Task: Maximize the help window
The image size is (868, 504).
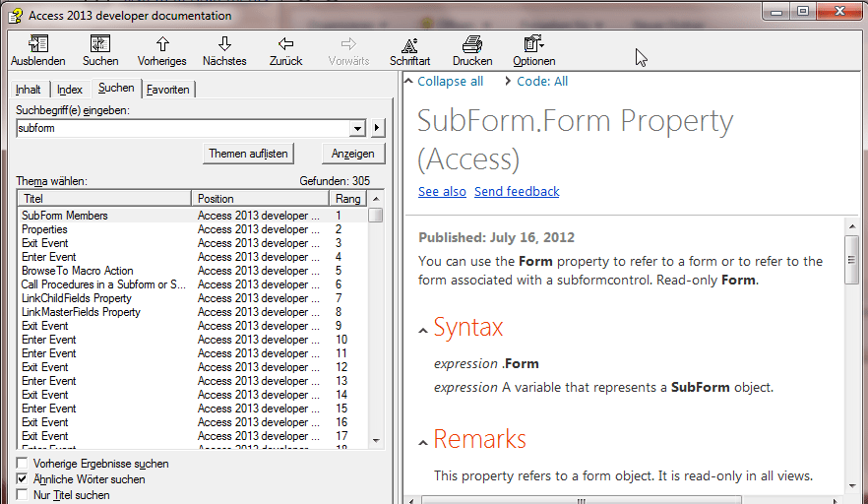Action: pos(803,12)
